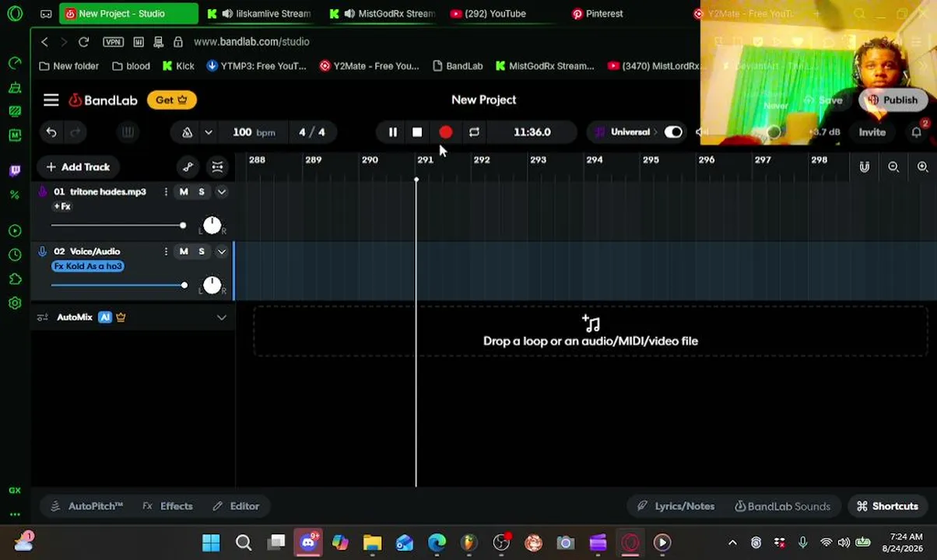Viewport: 937px width, 560px height.
Task: Open the metronome settings dropdown arrow
Action: click(x=209, y=132)
